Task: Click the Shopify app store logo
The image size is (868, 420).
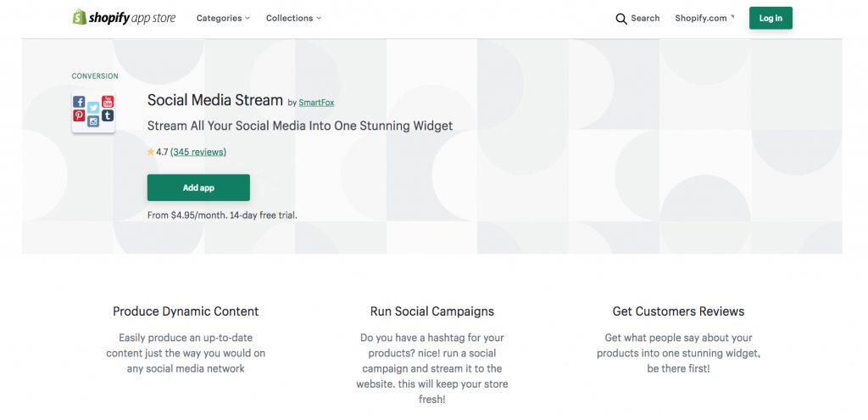Action: coord(124,18)
